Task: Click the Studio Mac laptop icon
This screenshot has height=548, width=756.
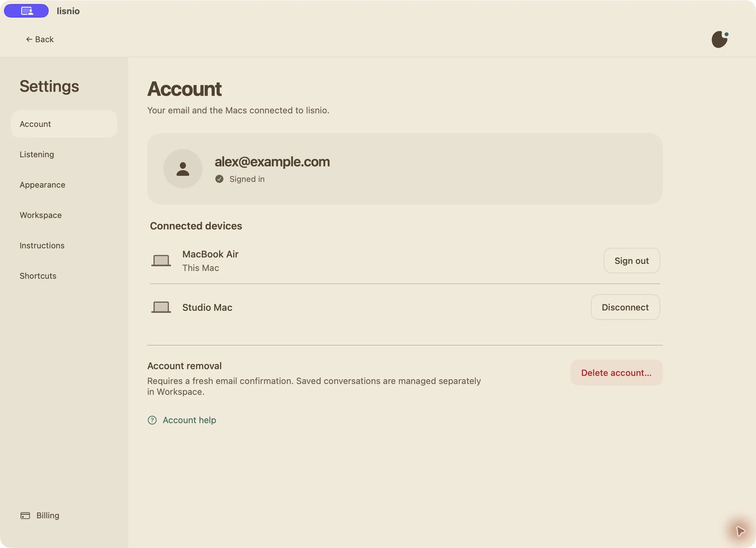Action: [x=161, y=307]
